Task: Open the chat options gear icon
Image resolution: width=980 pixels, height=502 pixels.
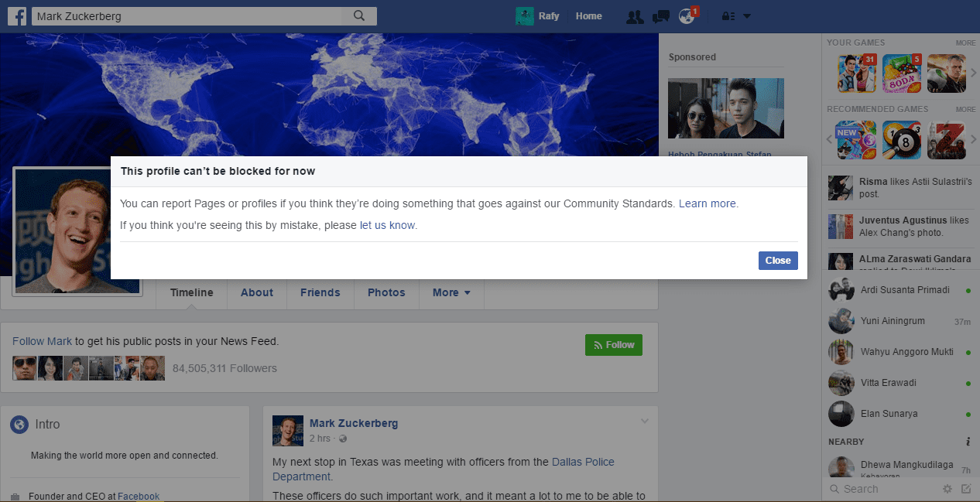Action: tap(947, 489)
